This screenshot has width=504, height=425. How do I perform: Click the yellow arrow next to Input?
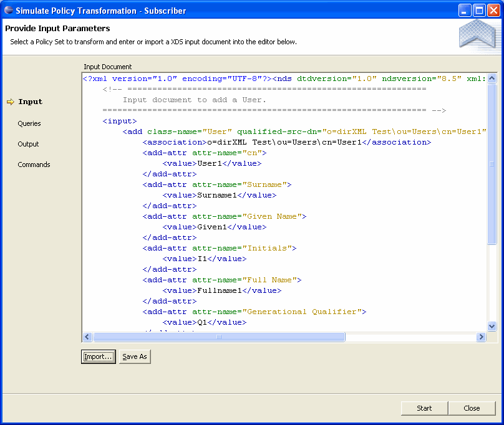click(10, 102)
